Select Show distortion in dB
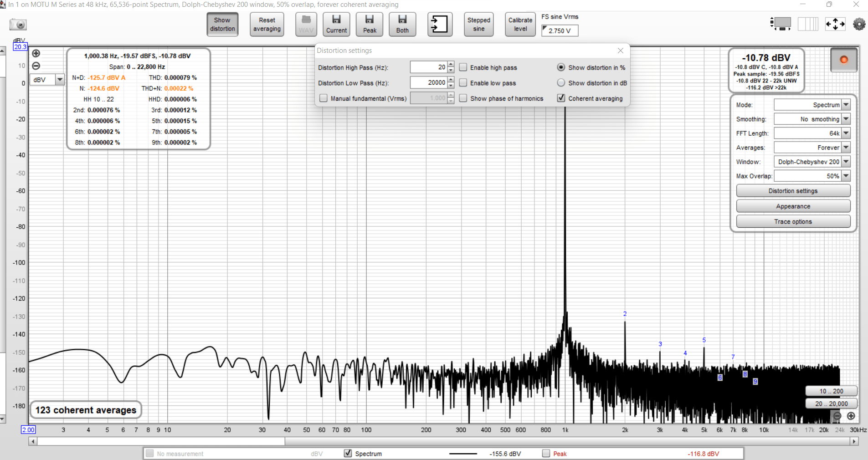The width and height of the screenshot is (868, 460). pos(561,83)
